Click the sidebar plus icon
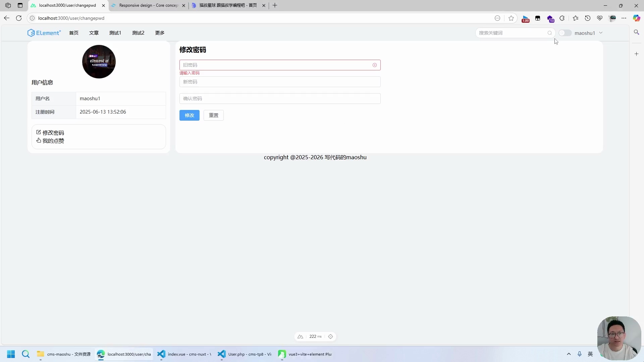This screenshot has width=644, height=362. [636, 54]
